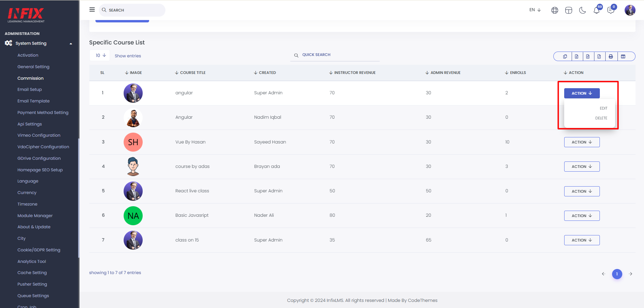Image resolution: width=644 pixels, height=308 pixels.
Task: Click the Vue By Hasan course title
Action: click(x=191, y=142)
